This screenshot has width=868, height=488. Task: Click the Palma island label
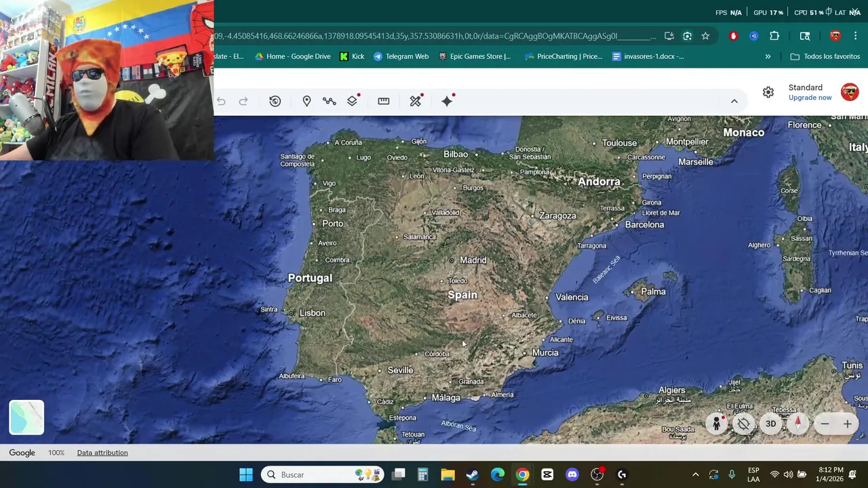(x=653, y=291)
